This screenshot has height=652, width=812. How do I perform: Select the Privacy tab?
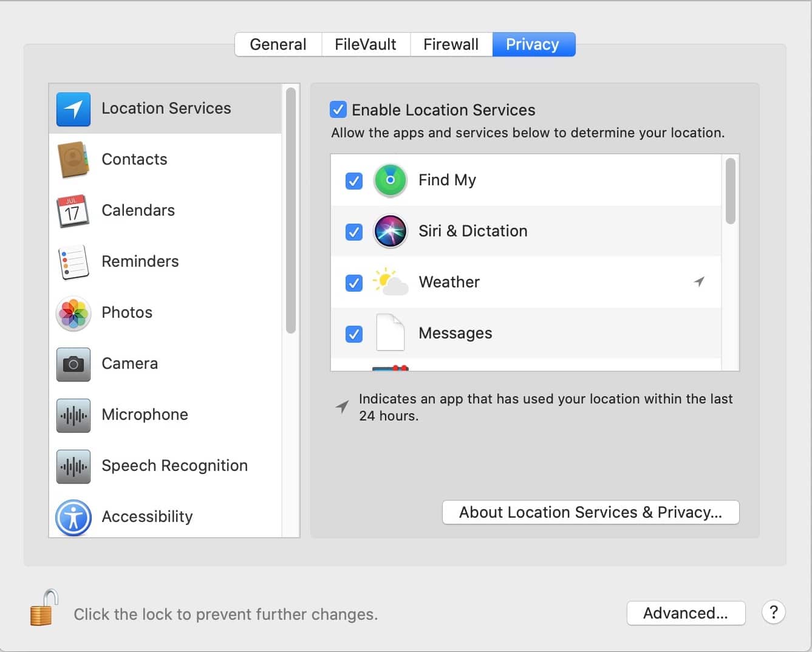point(533,44)
